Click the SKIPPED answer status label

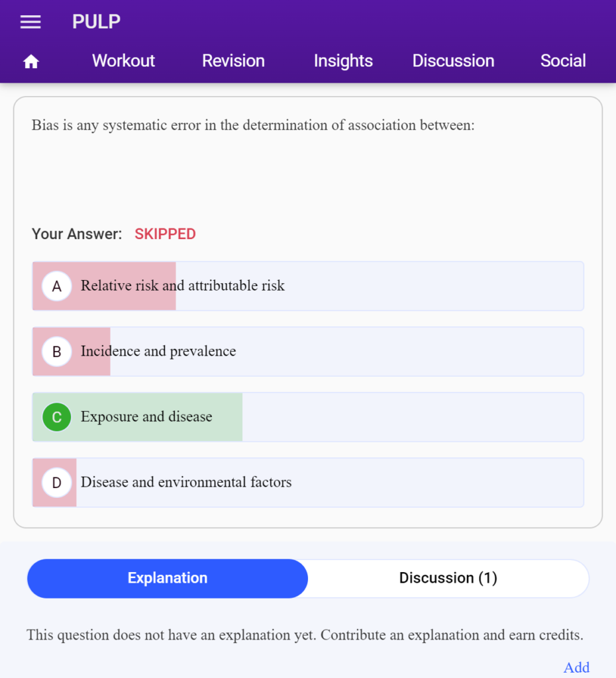pos(165,234)
